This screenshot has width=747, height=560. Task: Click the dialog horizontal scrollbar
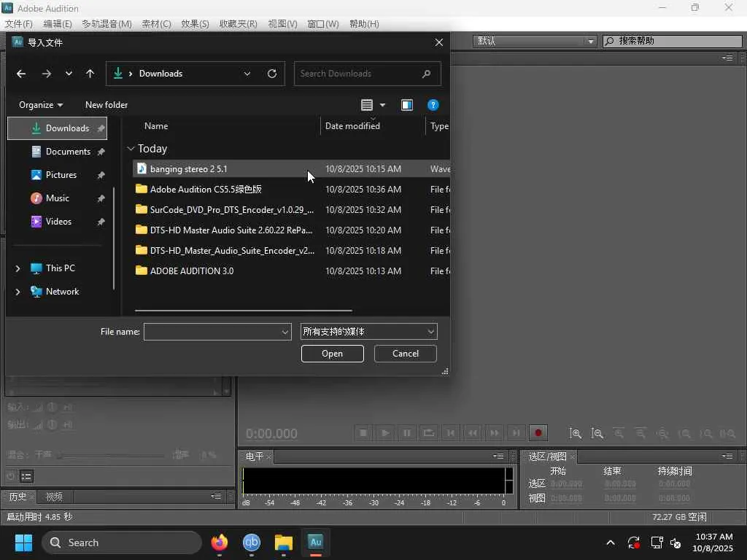pyautogui.click(x=244, y=311)
